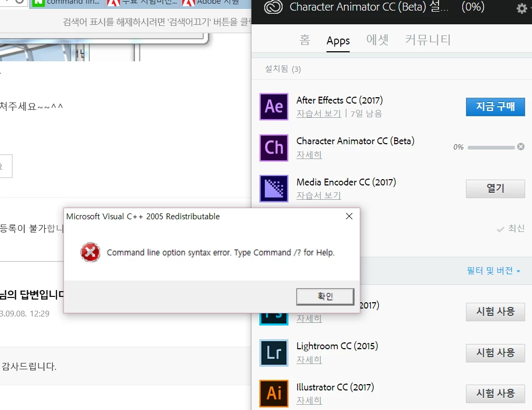
Task: Click the Illustrator CC (2017) title
Action: point(335,387)
